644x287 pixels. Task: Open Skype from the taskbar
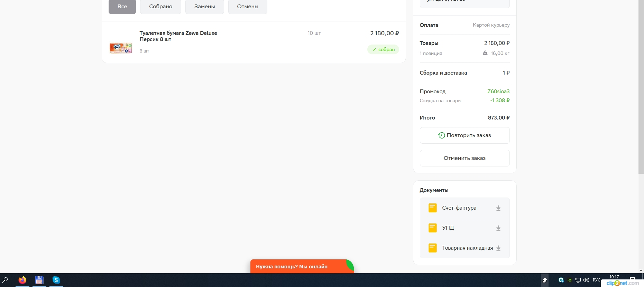[56, 280]
